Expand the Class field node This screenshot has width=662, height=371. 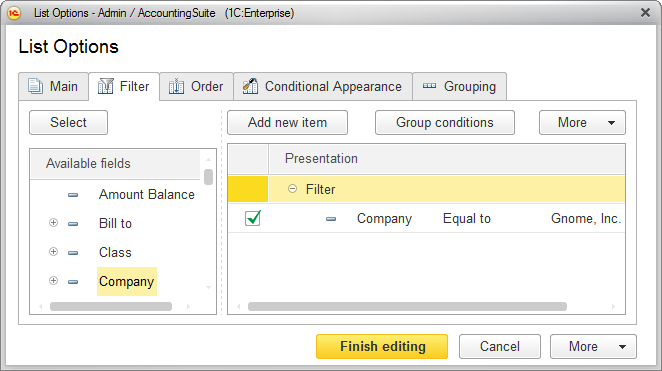53,252
